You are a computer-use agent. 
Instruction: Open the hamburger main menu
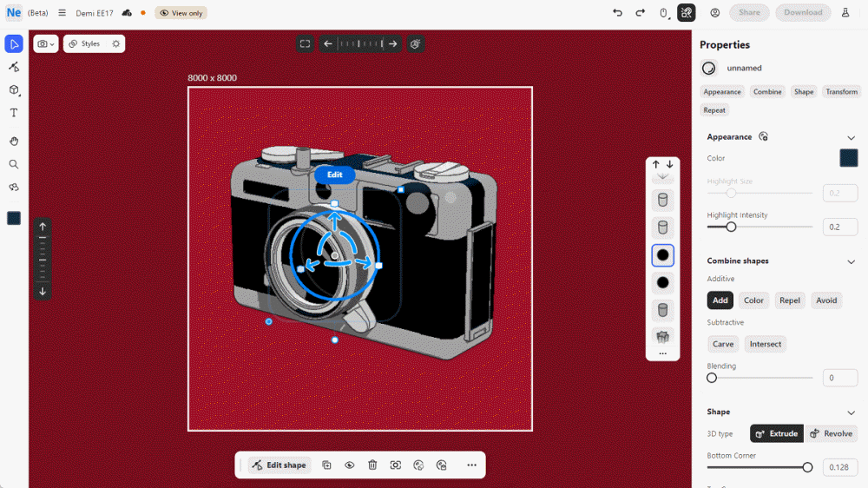62,13
